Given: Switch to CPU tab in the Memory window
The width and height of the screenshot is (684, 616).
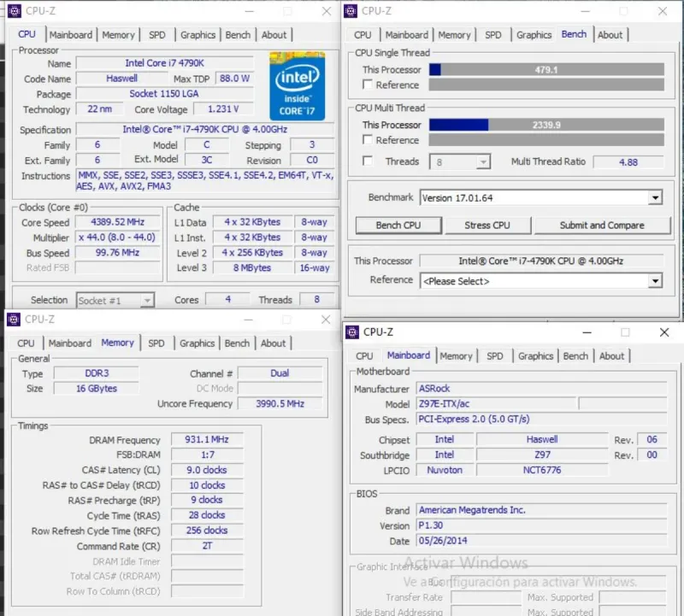Looking at the screenshot, I should click(x=27, y=343).
